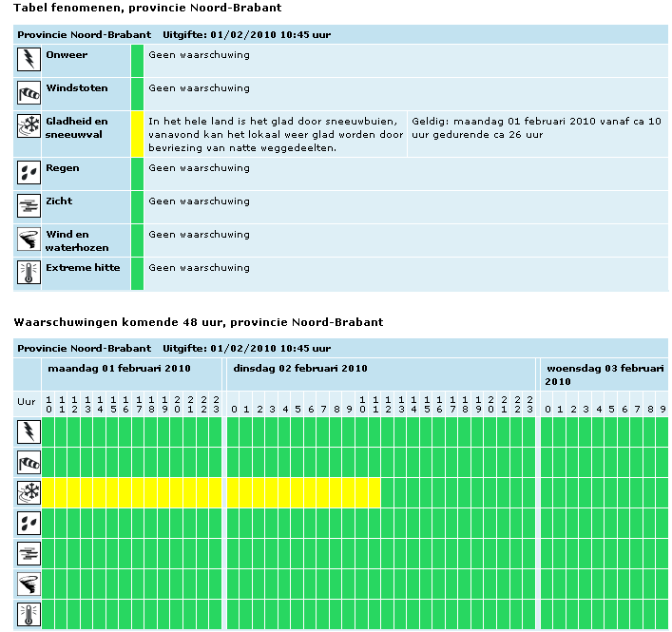672x632 pixels.
Task: Click the Regen raindrops icon in the top table
Action: 29,173
